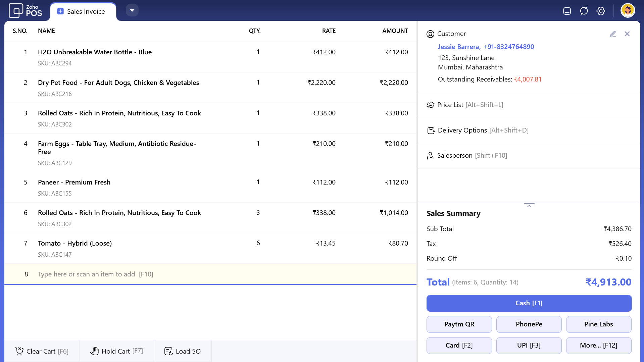The image size is (644, 362).
Task: Open Price List options
Action: point(465,105)
